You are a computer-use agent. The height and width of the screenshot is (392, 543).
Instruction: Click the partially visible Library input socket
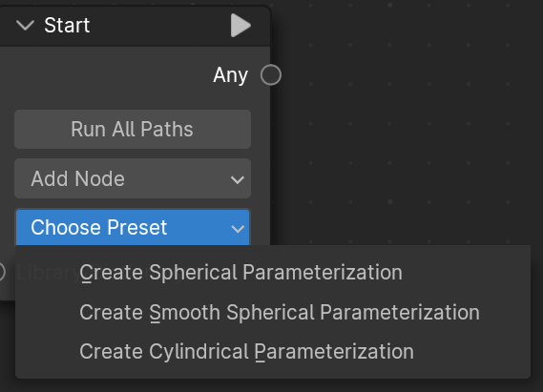point(1,272)
